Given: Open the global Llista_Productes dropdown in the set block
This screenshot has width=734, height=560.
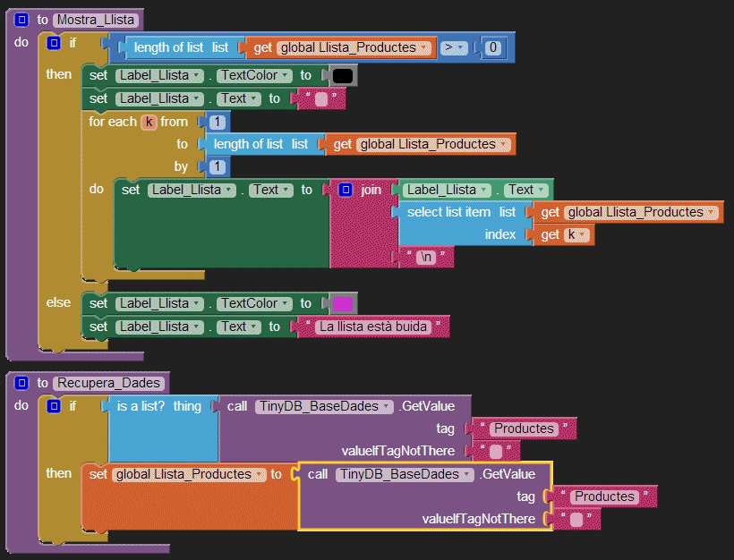Looking at the screenshot, I should (x=259, y=474).
